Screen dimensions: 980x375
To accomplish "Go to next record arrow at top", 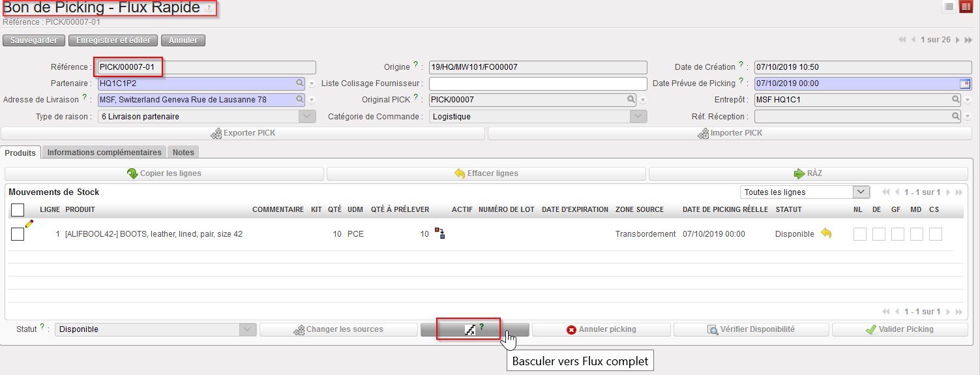I will point(958,40).
